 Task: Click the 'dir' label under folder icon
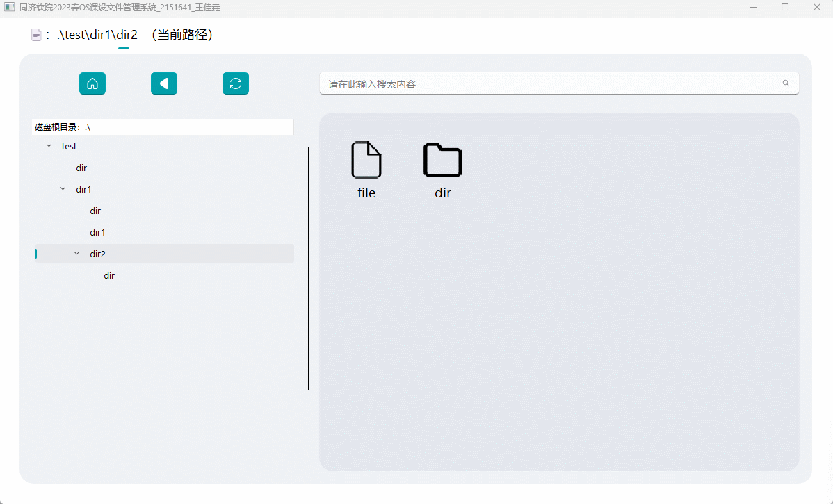443,193
